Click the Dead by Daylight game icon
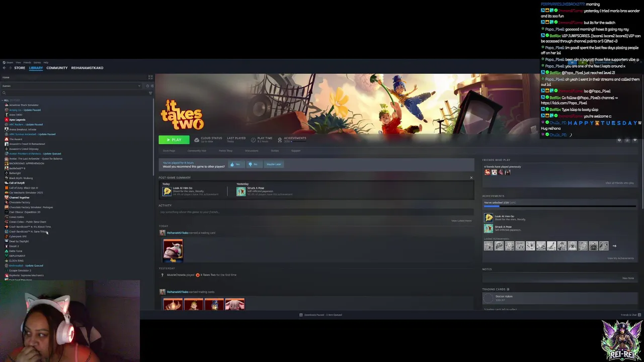 coord(7,241)
